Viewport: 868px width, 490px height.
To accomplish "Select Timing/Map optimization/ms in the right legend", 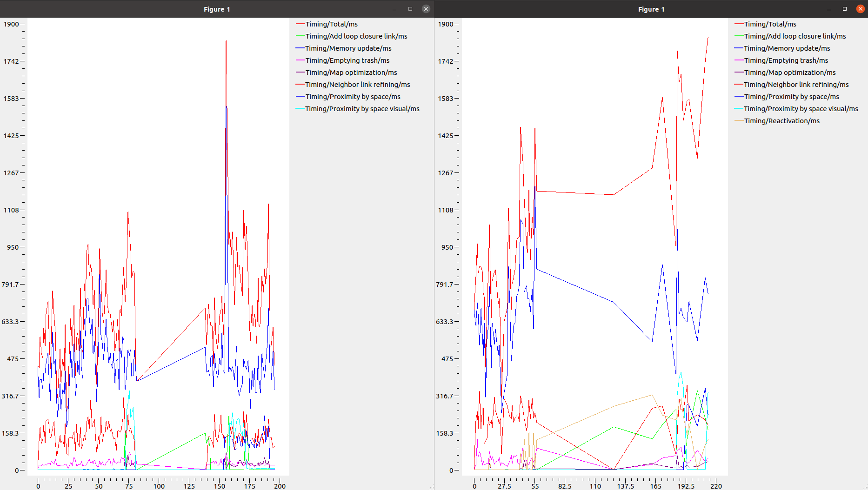I will click(789, 73).
